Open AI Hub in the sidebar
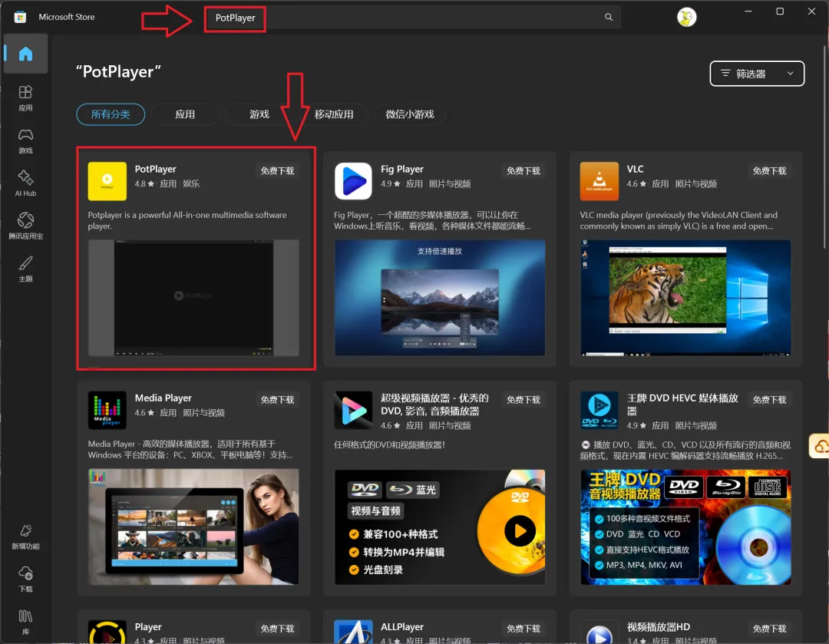Viewport: 829px width, 644px height. pyautogui.click(x=25, y=184)
